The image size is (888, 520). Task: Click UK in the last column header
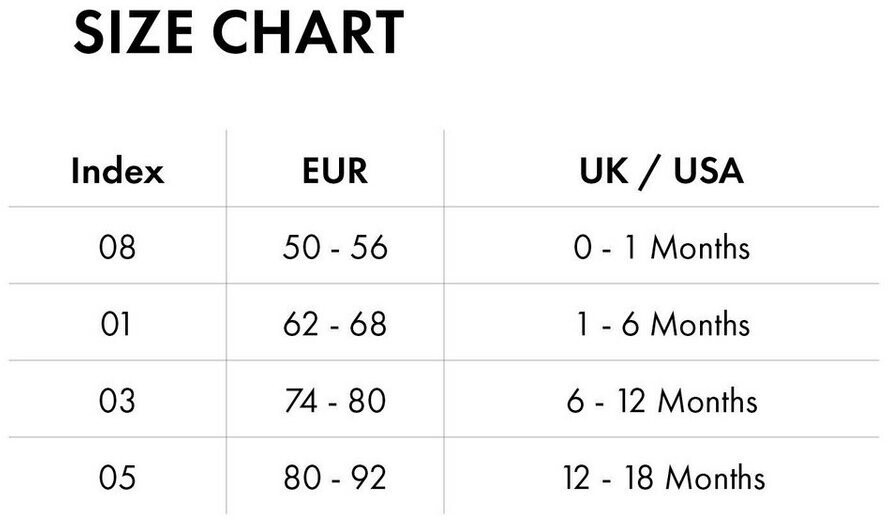604,171
